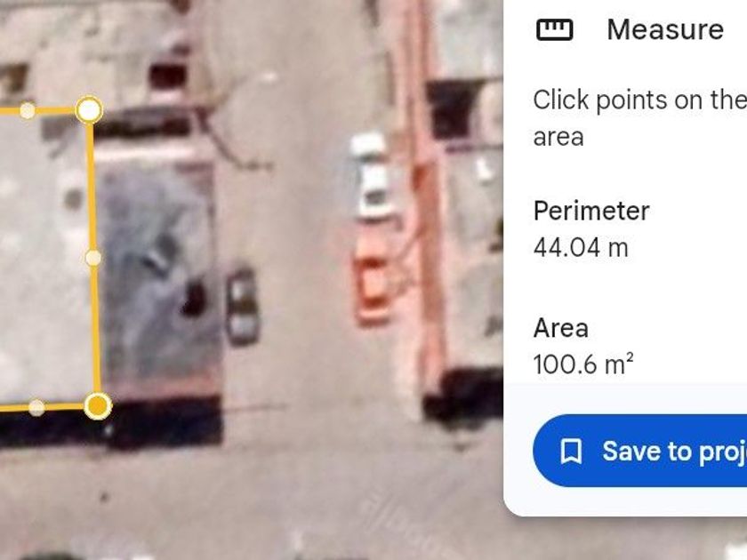Click the Area value 100.6 m²
Screen dimensions: 747x560
click(x=583, y=364)
